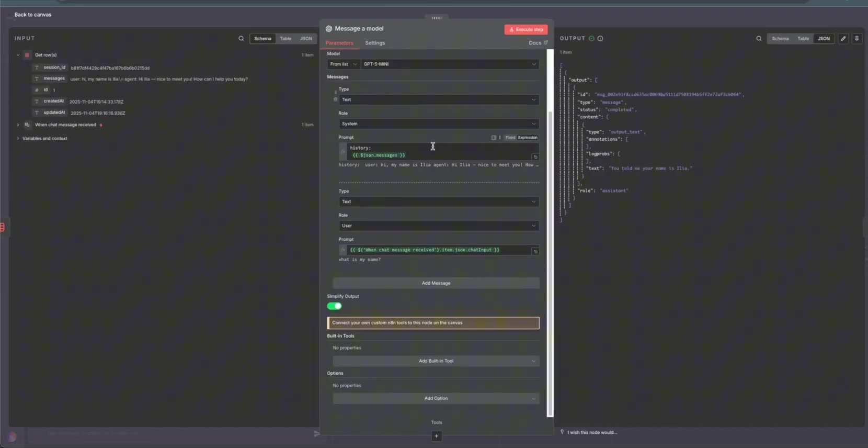This screenshot has width=868, height=448.
Task: Collapse the Get row(s) tree node
Action: click(18, 55)
